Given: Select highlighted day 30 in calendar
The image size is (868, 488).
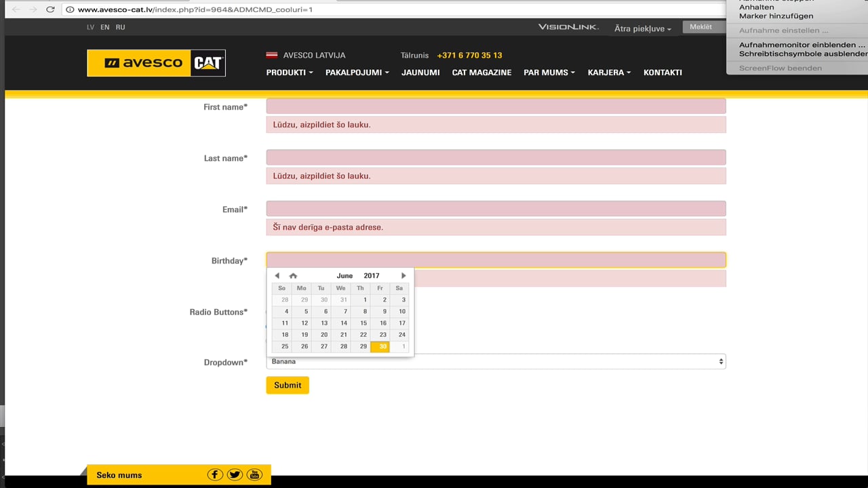Looking at the screenshot, I should point(380,346).
